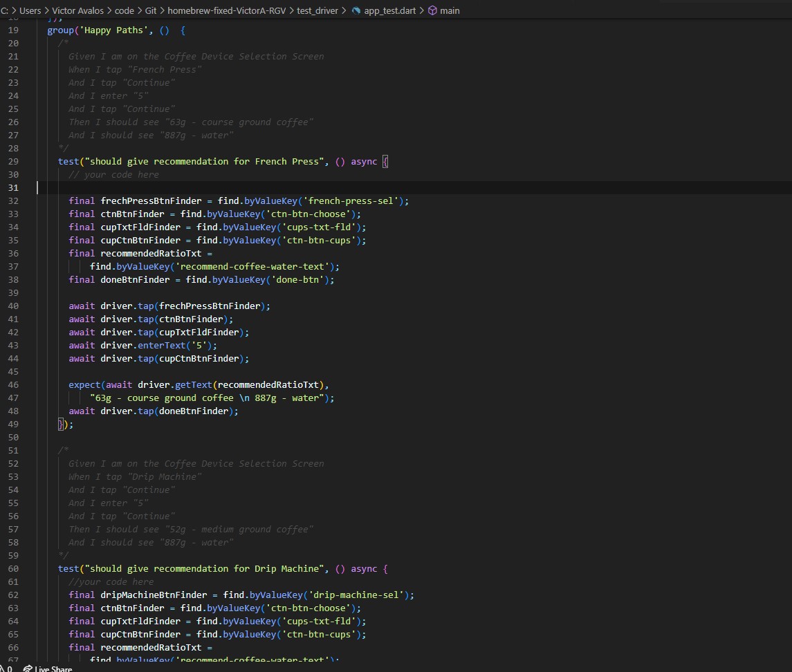792x672 pixels.
Task: Select the main symbol breadcrumb label
Action: pos(450,11)
